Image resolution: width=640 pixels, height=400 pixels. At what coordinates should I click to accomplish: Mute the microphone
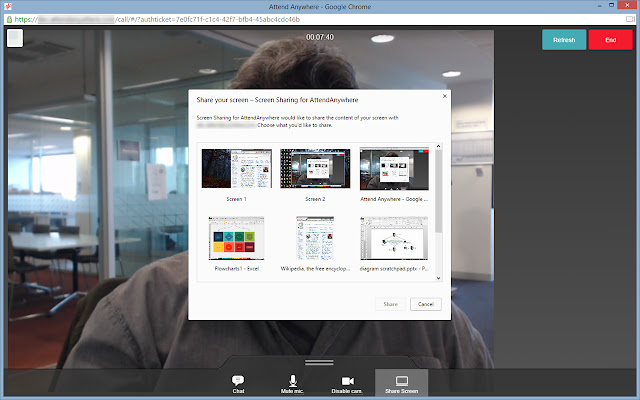(x=293, y=384)
